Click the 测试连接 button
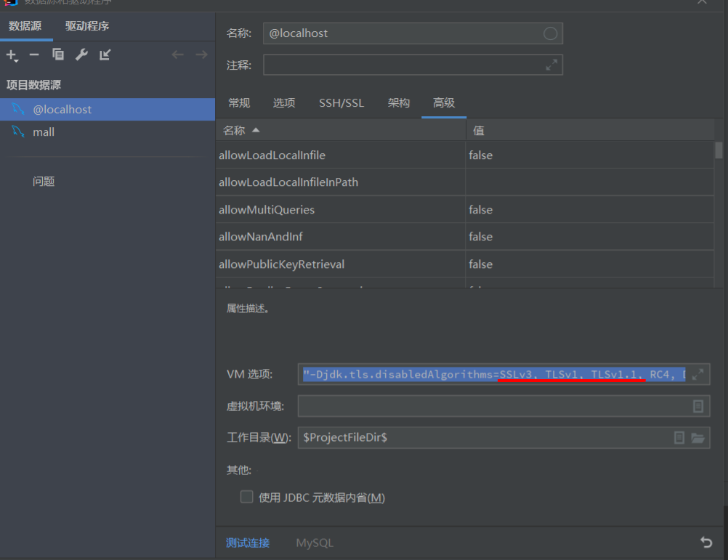 tap(248, 542)
